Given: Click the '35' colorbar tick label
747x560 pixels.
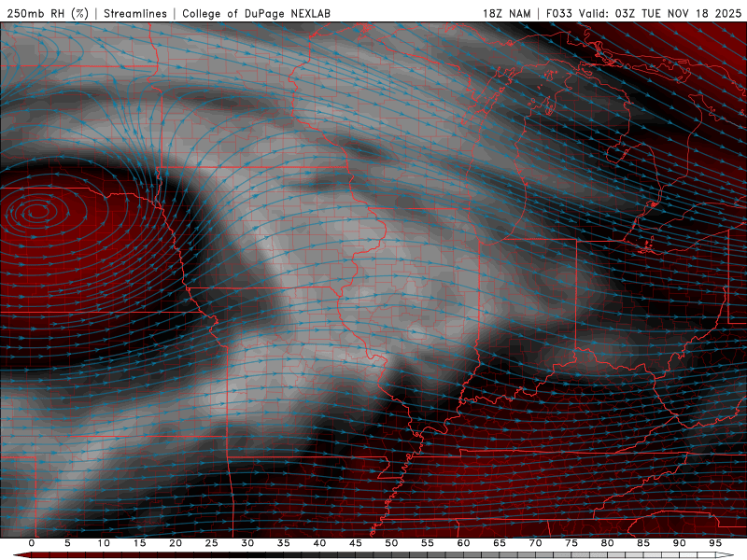Looking at the screenshot, I should [284, 543].
